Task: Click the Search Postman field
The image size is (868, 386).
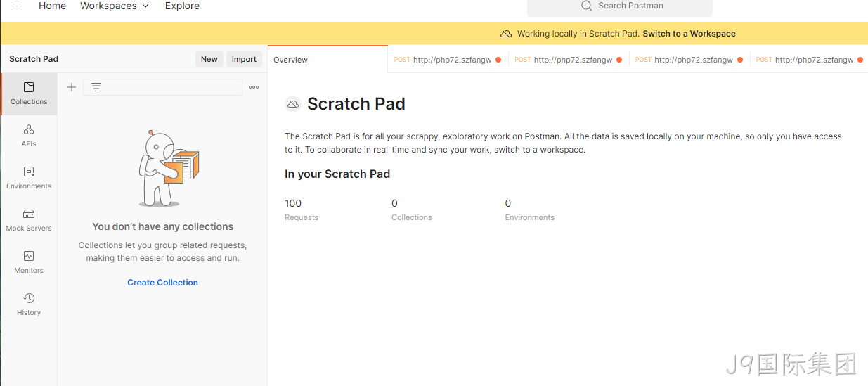Action: (x=619, y=7)
